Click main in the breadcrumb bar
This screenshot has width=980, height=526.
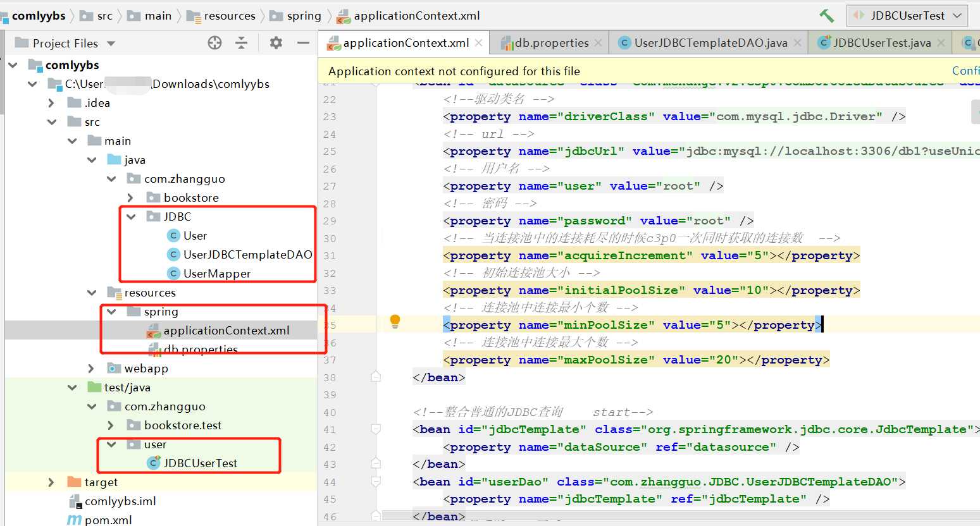[158, 16]
